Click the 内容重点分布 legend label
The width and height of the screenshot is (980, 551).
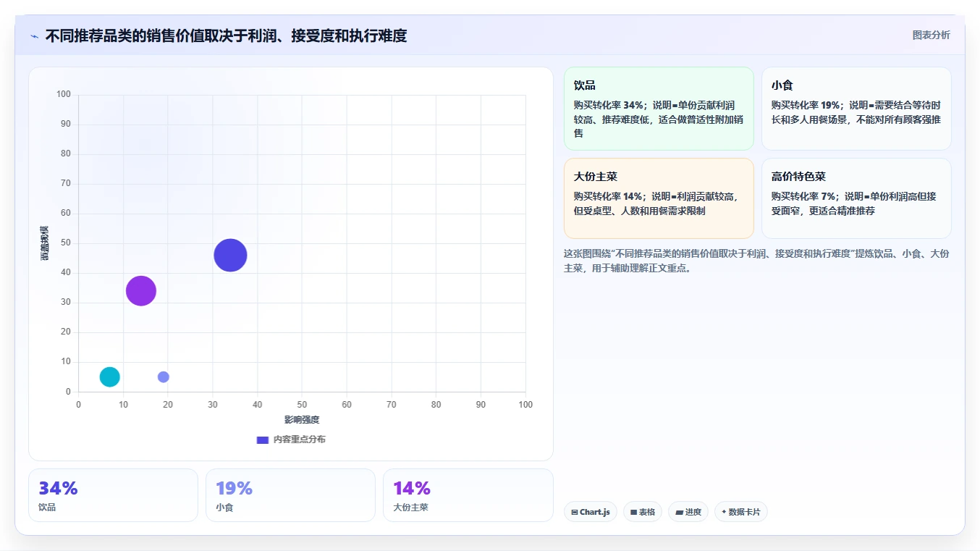299,439
